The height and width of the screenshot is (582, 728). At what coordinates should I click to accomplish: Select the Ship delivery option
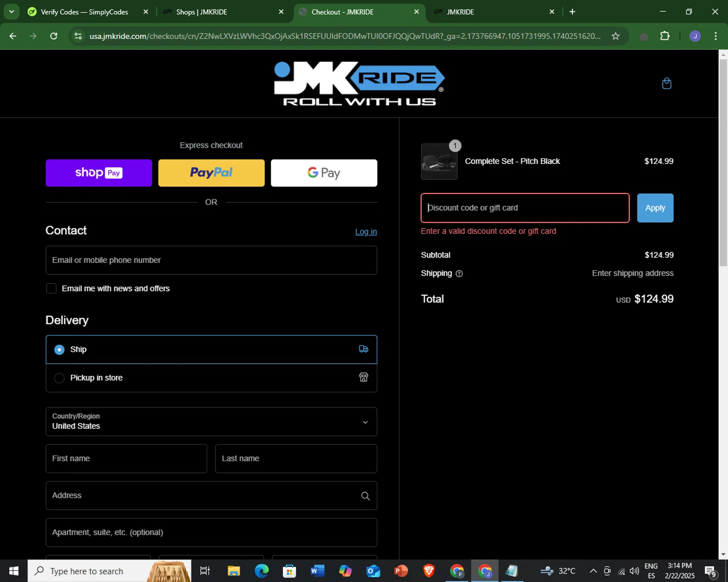coord(211,349)
